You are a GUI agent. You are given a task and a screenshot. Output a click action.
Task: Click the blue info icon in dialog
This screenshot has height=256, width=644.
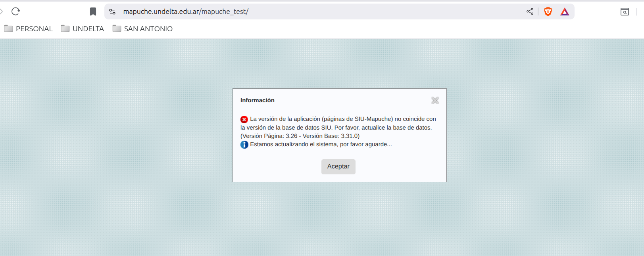[244, 145]
